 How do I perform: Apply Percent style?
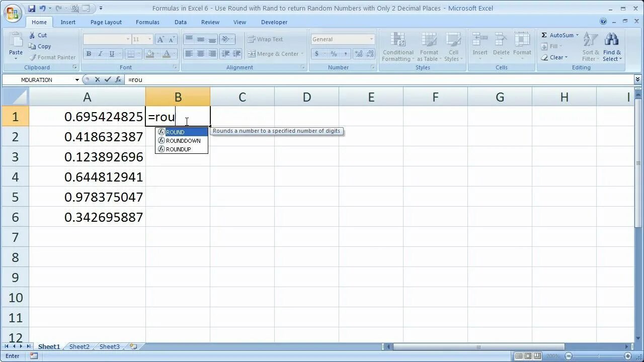click(x=334, y=54)
